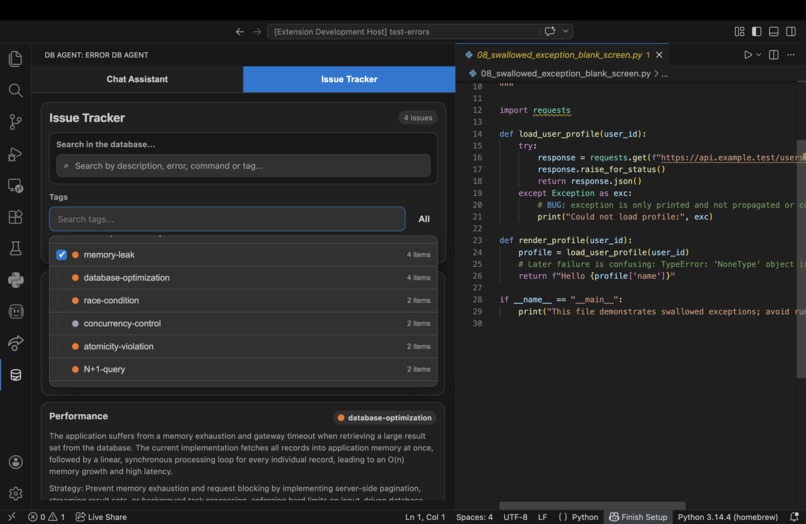Toggle secondary side bar layout icon
806x524 pixels.
point(791,32)
